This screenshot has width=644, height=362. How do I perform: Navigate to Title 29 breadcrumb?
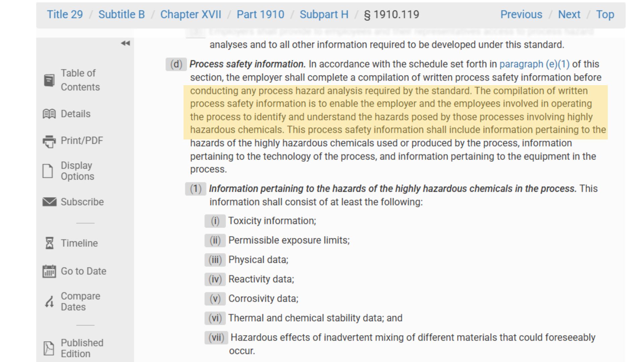click(x=65, y=14)
